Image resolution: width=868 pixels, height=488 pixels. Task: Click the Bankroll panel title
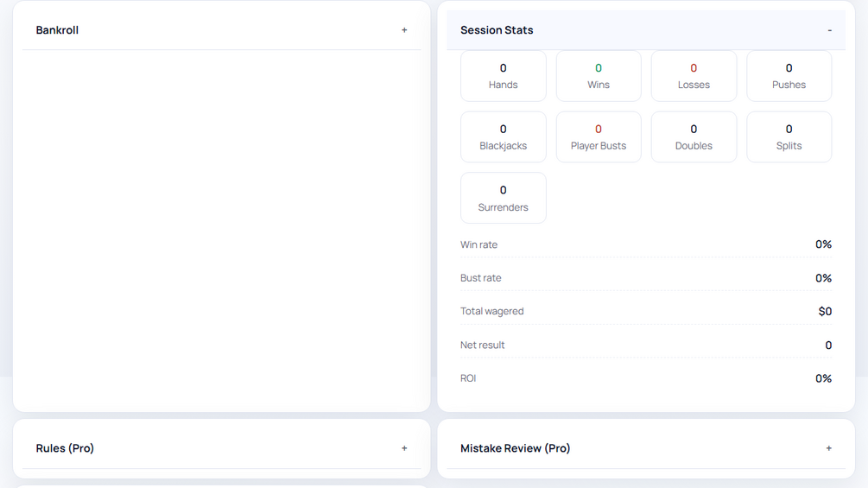pos(57,30)
